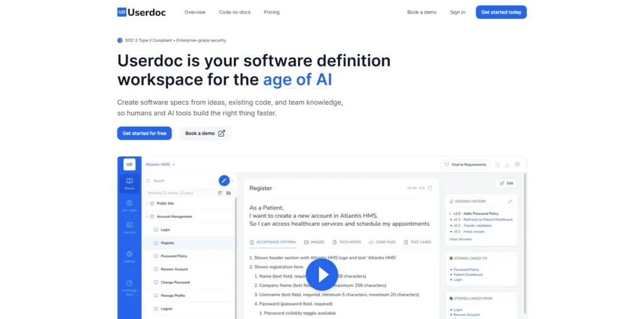Click the stories list scrollbar
This screenshot has height=319, width=644.
click(236, 258)
